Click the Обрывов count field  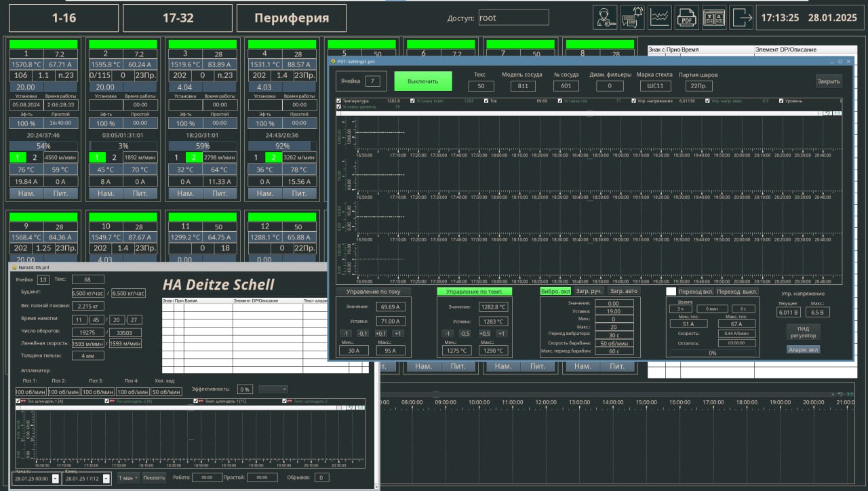(x=321, y=477)
